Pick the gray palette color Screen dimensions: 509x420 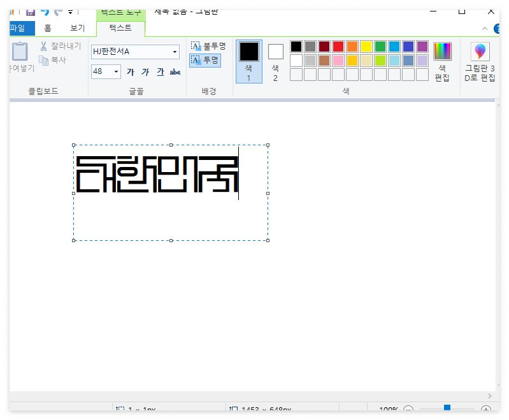tap(310, 47)
